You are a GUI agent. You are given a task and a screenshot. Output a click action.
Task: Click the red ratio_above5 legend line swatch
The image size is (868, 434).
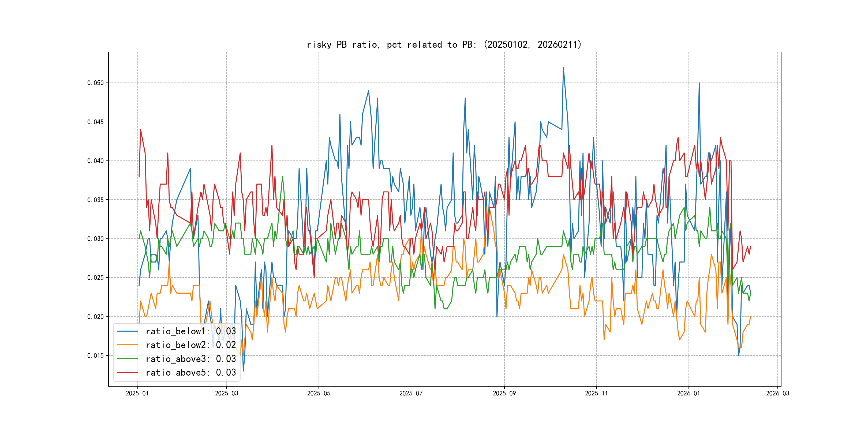(127, 373)
